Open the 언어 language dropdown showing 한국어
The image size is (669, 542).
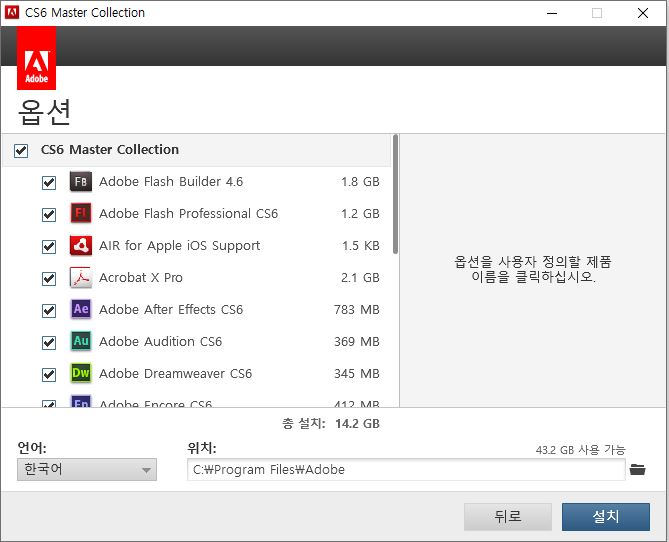[x=87, y=469]
